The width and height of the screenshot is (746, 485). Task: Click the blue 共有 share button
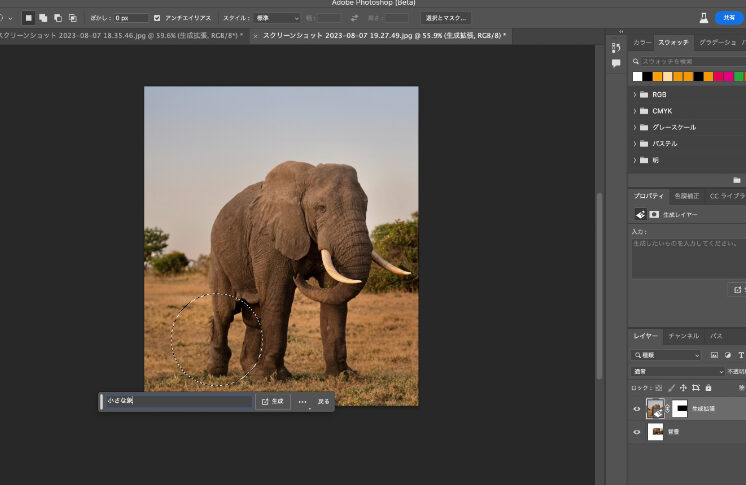(729, 18)
